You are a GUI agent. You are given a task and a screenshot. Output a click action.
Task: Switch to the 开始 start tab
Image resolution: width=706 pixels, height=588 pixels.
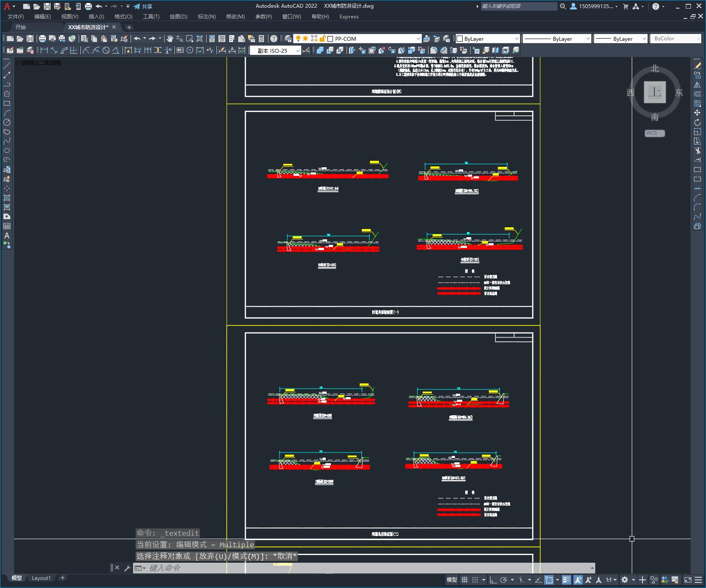[x=21, y=27]
